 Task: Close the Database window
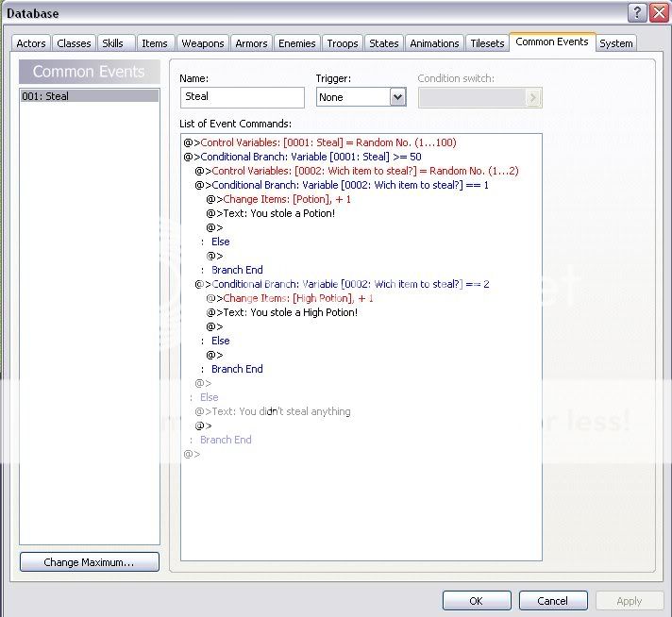click(x=659, y=12)
